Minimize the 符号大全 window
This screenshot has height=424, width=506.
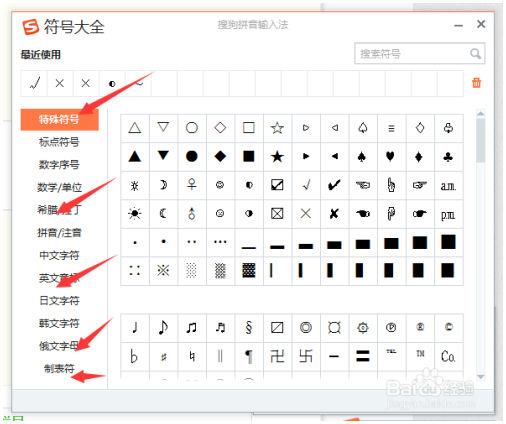pyautogui.click(x=459, y=25)
